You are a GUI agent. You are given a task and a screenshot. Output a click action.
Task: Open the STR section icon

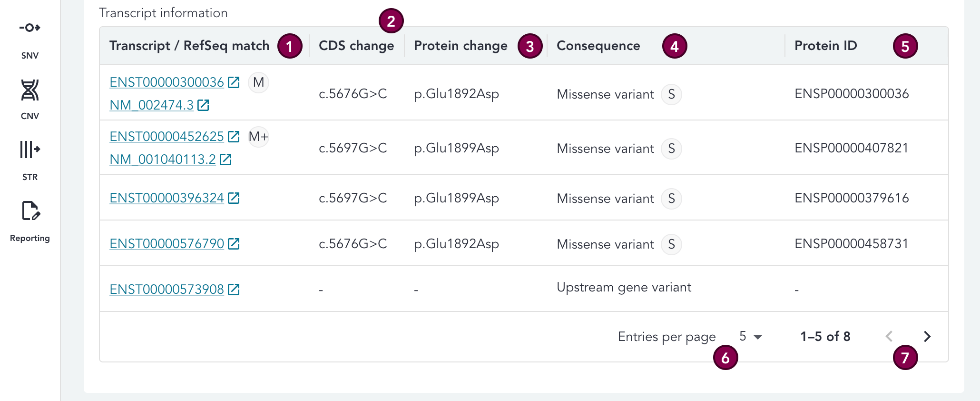29,150
